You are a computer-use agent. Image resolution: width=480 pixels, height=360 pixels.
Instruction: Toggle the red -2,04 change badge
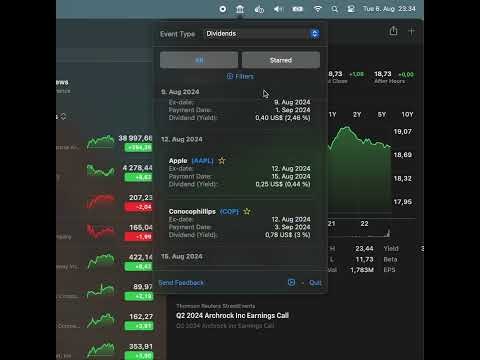point(138,207)
